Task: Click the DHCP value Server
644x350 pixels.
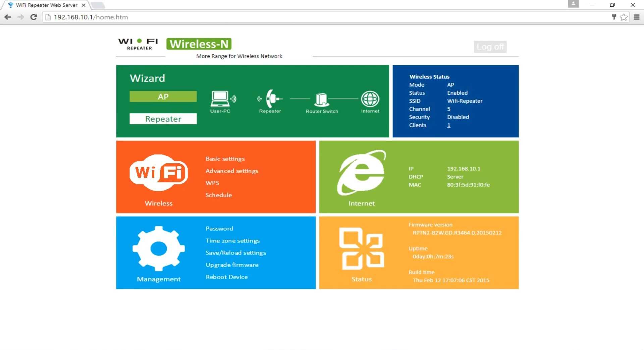Action: (x=455, y=177)
